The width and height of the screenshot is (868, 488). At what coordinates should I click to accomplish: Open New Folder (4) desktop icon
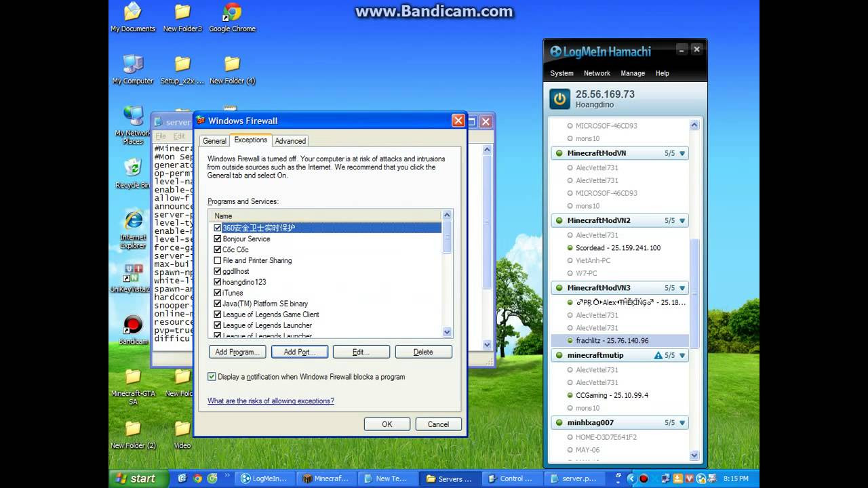point(232,70)
